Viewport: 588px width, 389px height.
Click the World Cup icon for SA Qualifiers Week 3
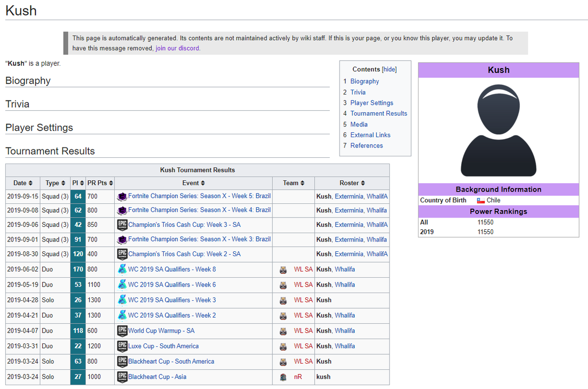point(122,300)
